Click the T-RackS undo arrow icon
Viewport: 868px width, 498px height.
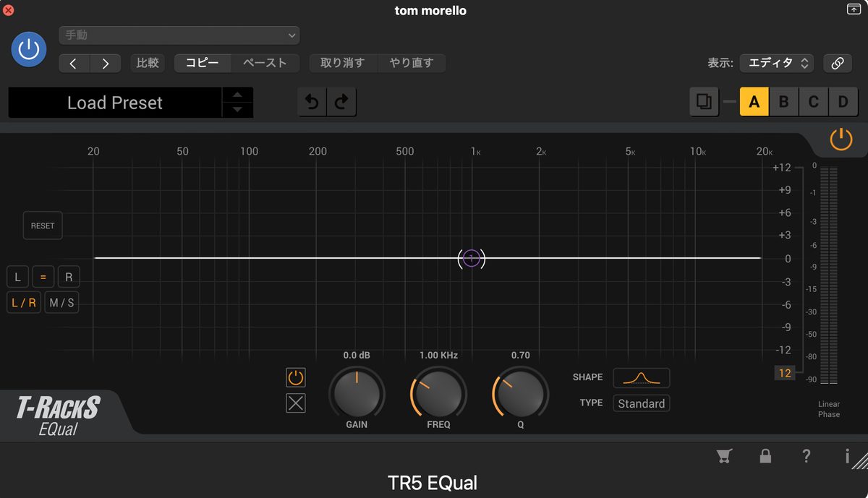pos(312,103)
